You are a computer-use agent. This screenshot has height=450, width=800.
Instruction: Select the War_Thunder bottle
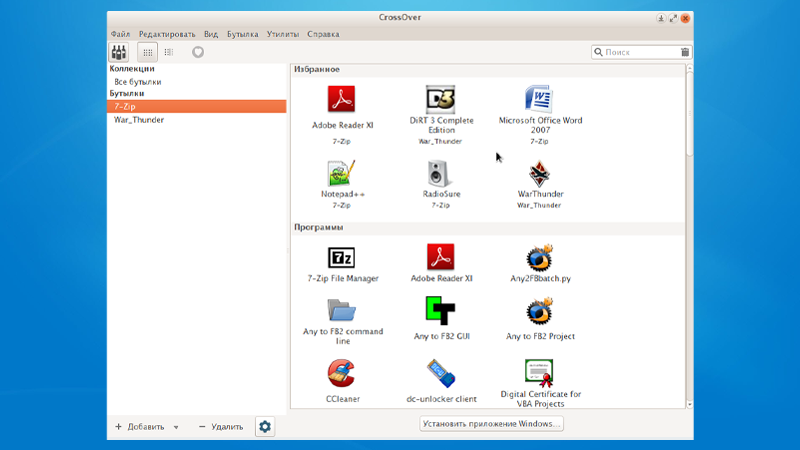tap(197, 119)
